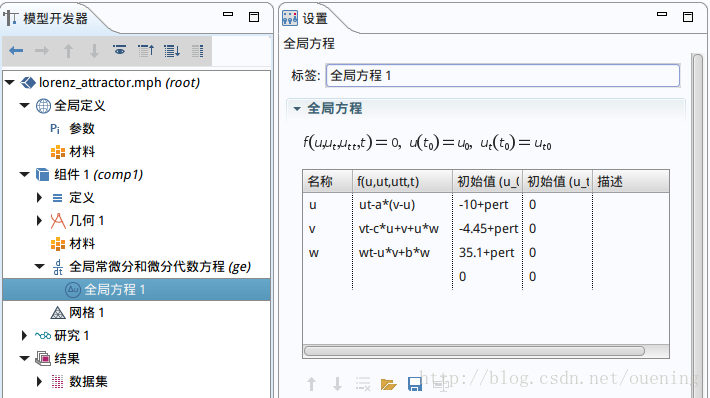
Task: Select the equation cell vt-c*u+v+u*w
Action: pyautogui.click(x=402, y=229)
